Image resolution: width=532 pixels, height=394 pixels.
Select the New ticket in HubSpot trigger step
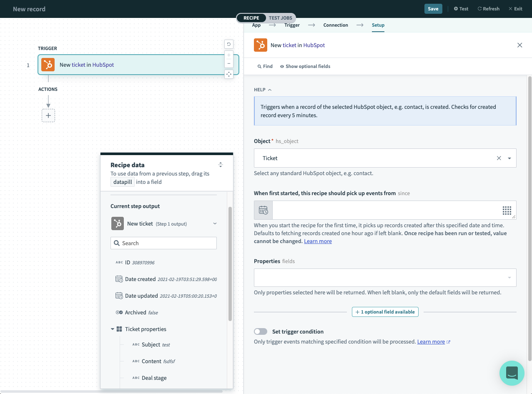pos(138,65)
